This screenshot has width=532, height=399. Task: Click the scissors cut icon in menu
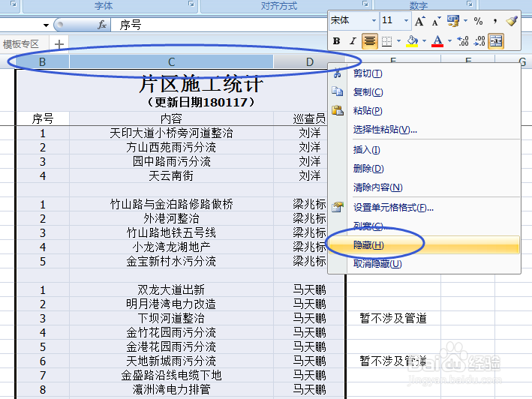pyautogui.click(x=337, y=73)
